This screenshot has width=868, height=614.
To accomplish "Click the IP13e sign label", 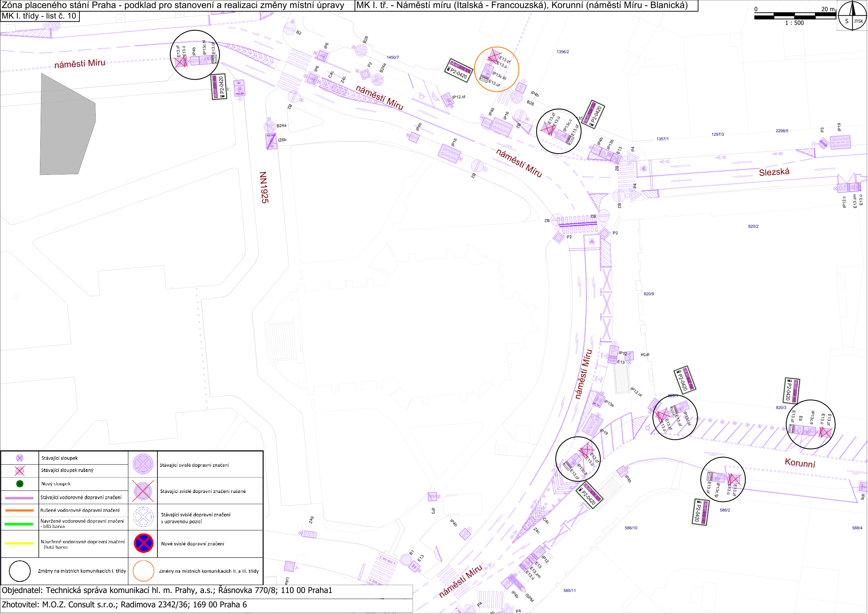I will point(609,403).
